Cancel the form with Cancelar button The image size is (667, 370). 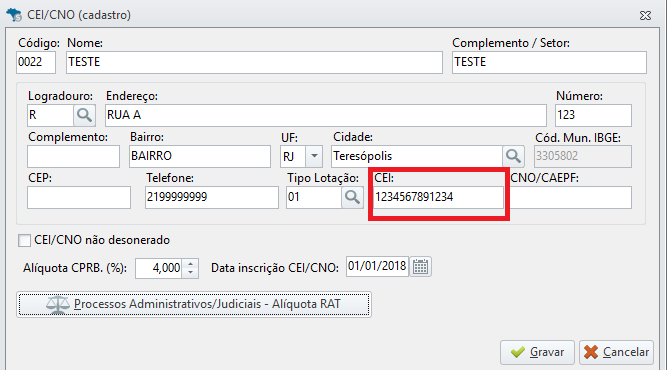(x=616, y=352)
